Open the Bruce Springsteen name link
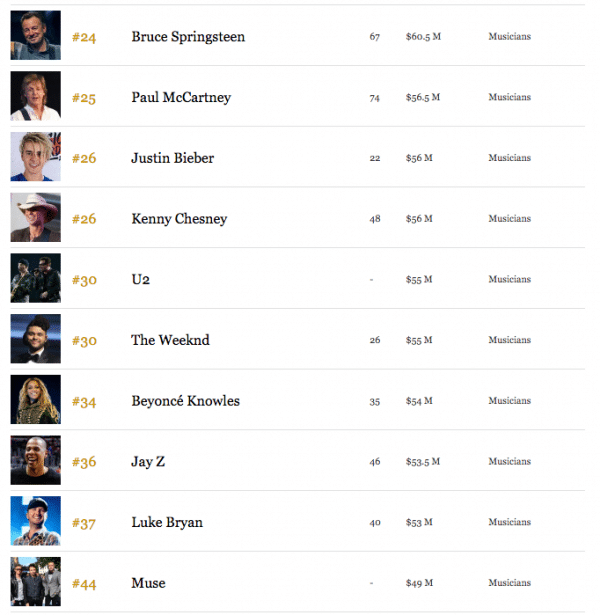 tap(188, 37)
